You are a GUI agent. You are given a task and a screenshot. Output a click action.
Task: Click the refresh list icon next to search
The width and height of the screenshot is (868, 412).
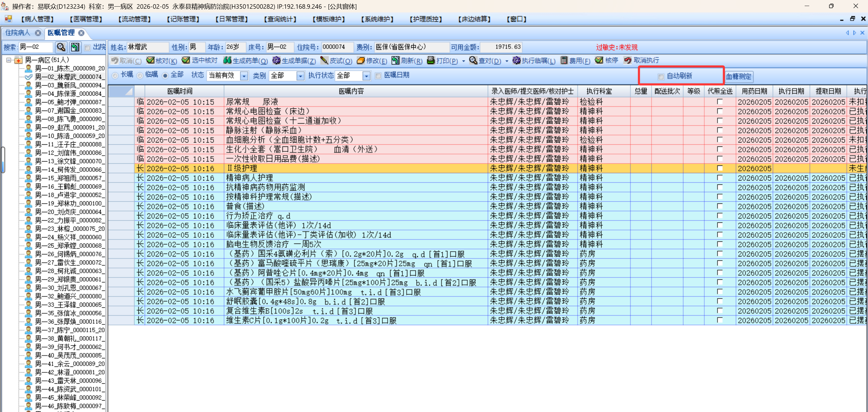(x=75, y=47)
